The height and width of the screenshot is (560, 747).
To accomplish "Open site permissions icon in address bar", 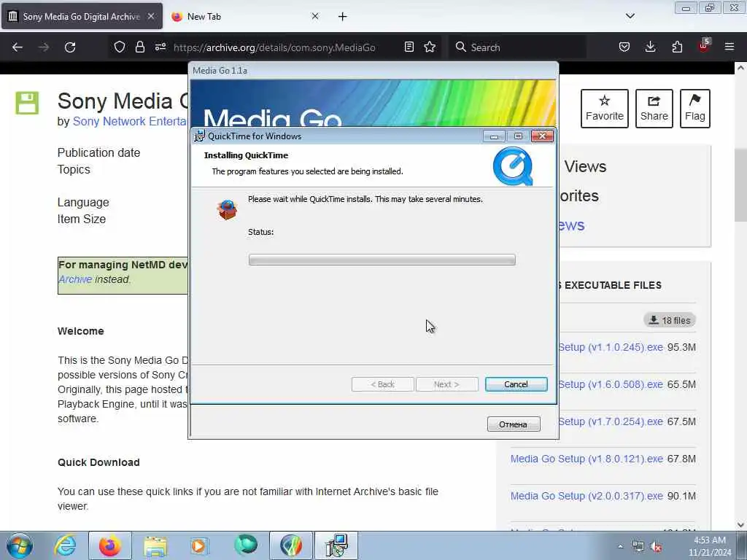I will click(160, 47).
